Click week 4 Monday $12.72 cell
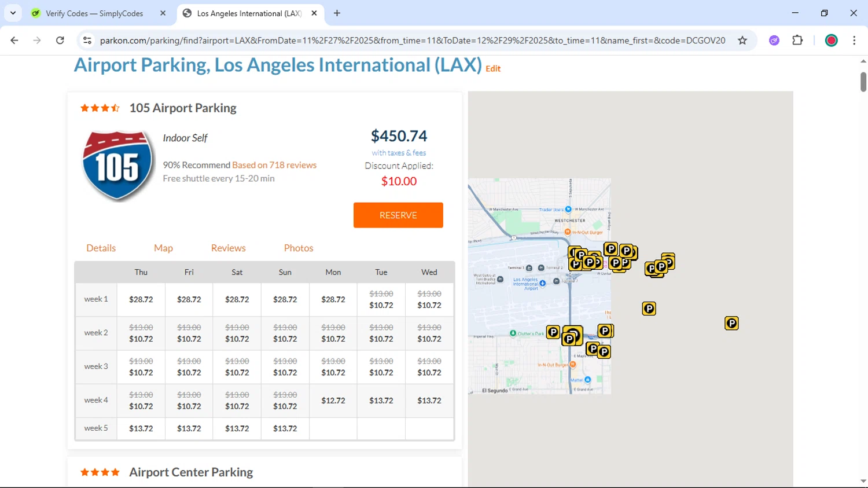The image size is (868, 488). click(333, 401)
